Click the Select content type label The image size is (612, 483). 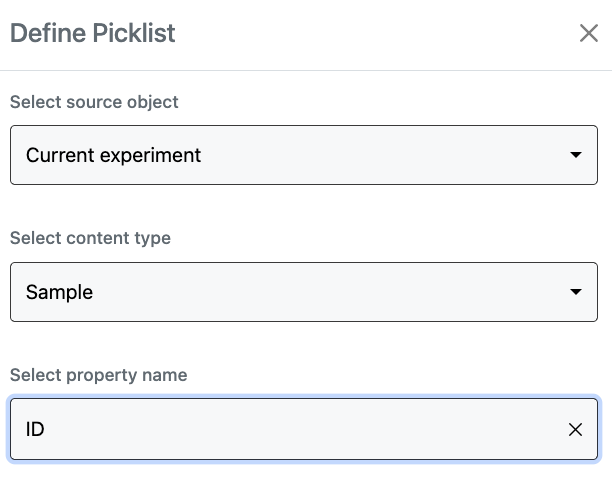point(90,238)
